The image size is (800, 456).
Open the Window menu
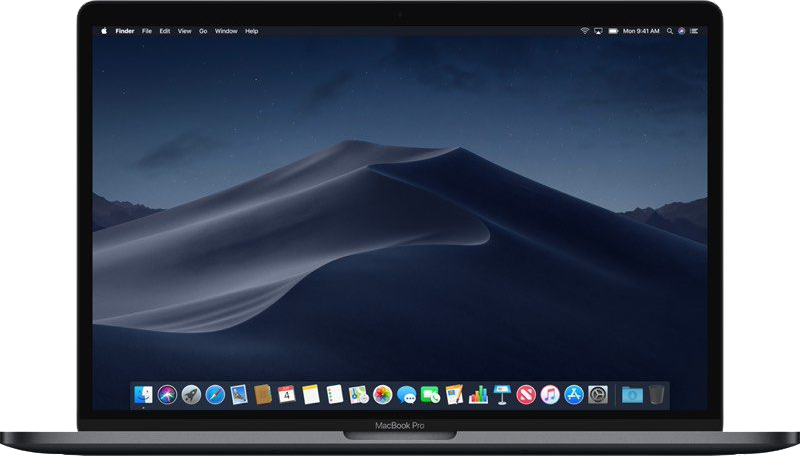pos(226,31)
